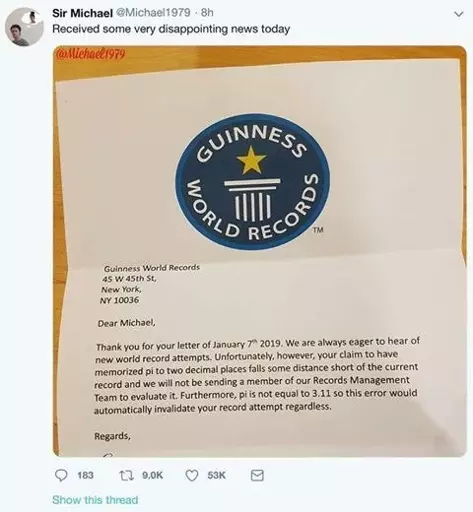Open the Sir Michael display name

[82, 13]
